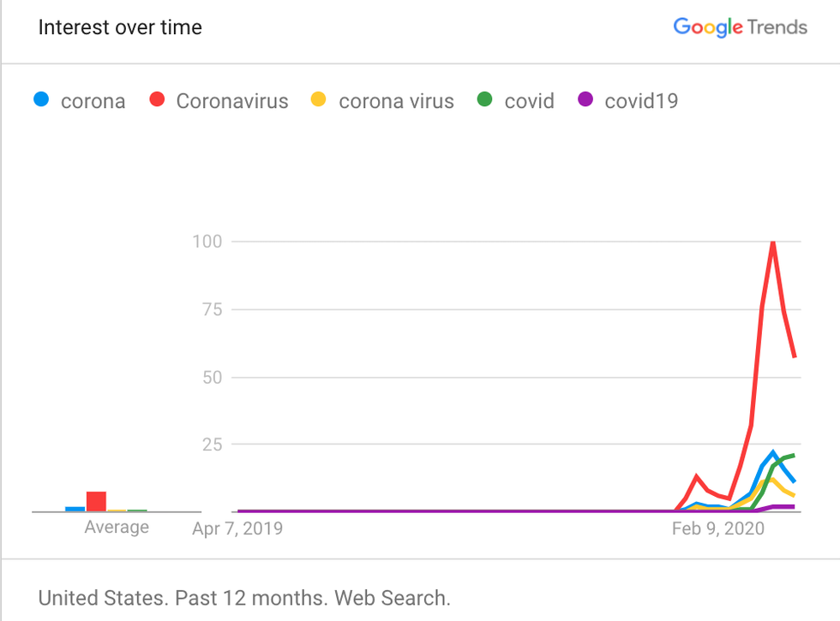Viewport: 840px width, 621px height.
Task: Click the blue corona average bar
Action: 75,509
